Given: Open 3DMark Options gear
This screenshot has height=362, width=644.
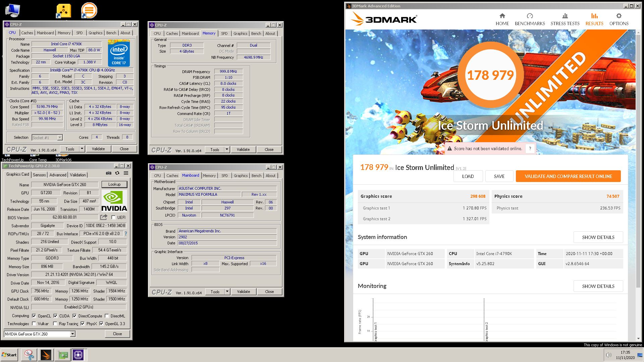Looking at the screenshot, I should point(619,19).
